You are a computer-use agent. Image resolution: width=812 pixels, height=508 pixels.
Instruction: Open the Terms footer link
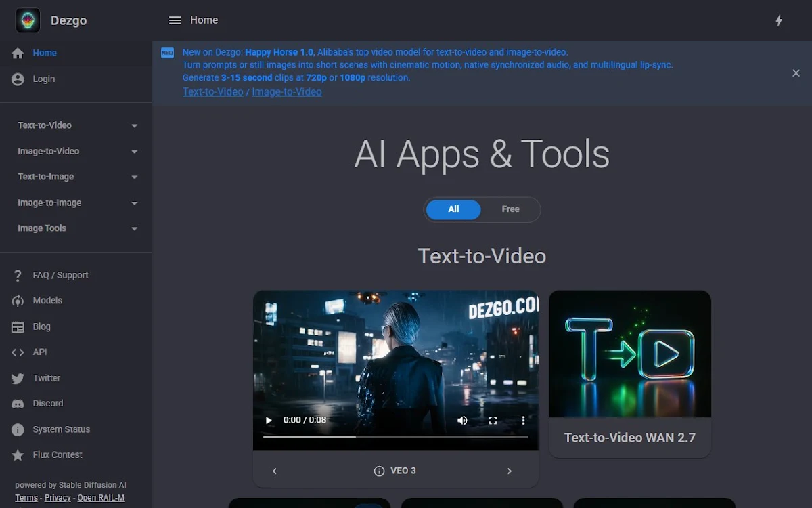(26, 497)
